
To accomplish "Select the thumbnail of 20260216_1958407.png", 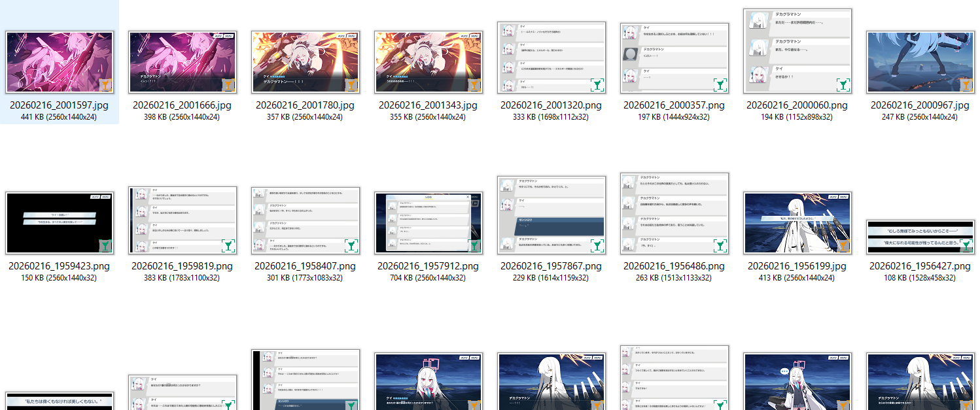I will (x=306, y=221).
